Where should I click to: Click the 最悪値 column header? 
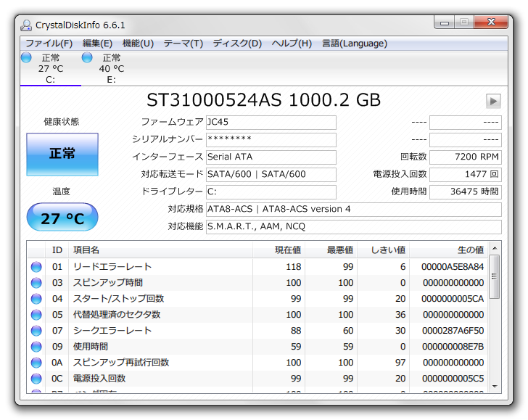tap(331, 250)
